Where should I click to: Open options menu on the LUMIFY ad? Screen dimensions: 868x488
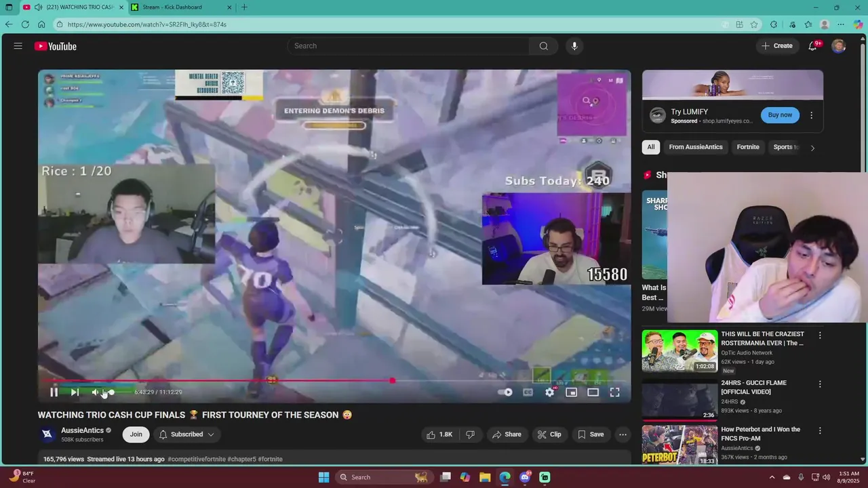click(811, 115)
